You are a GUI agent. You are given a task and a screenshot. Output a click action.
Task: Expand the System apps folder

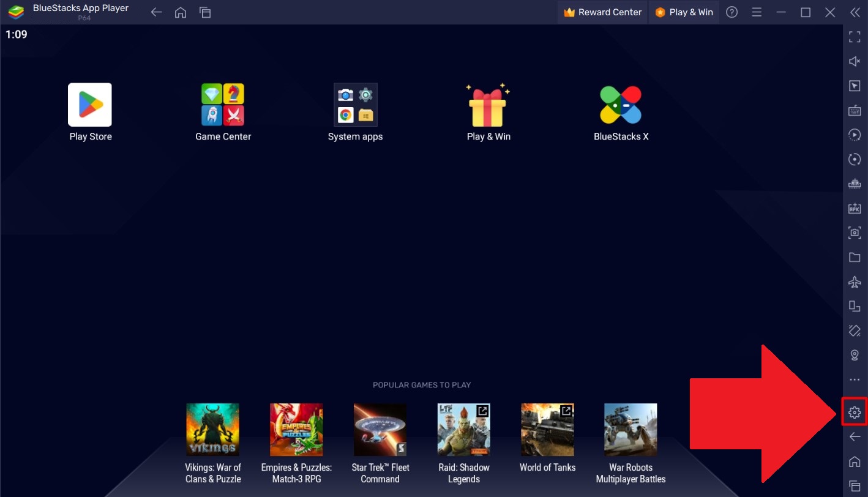[x=355, y=105]
